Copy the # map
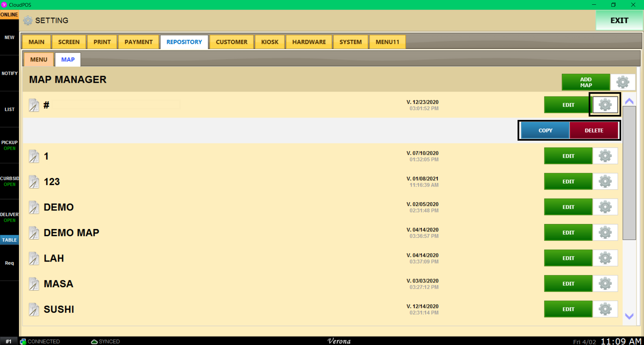 (545, 131)
